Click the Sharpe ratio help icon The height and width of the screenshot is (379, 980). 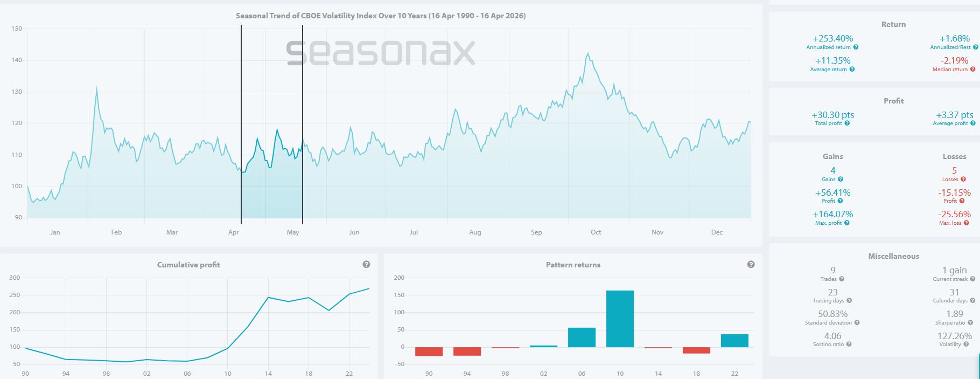[970, 323]
